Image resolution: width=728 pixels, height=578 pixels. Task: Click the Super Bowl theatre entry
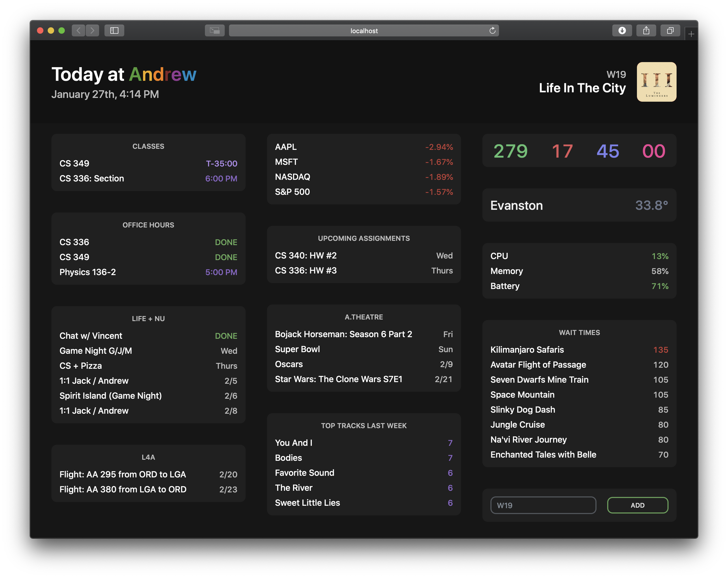pyautogui.click(x=363, y=349)
